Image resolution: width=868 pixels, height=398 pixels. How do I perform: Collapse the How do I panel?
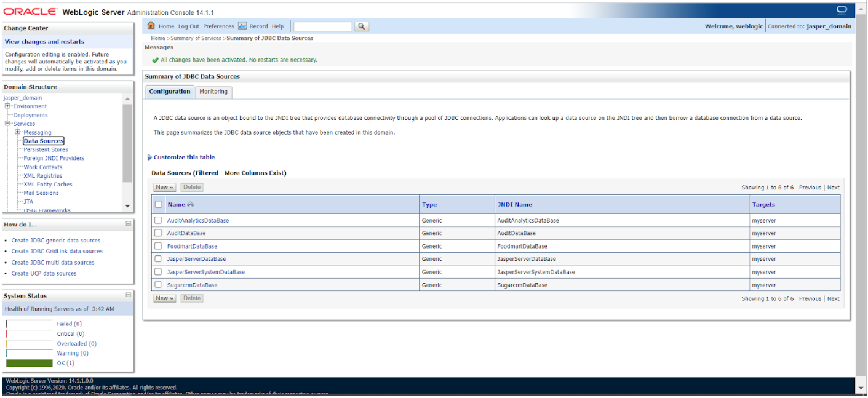click(129, 224)
